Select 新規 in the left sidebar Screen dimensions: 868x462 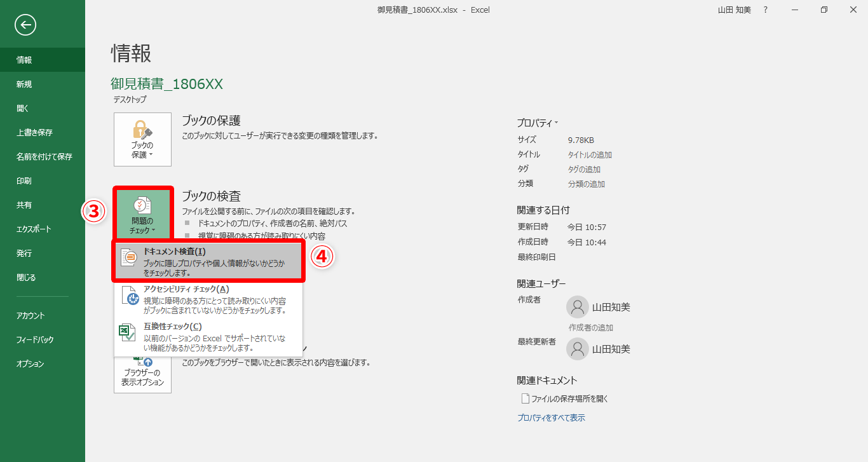[x=43, y=84]
